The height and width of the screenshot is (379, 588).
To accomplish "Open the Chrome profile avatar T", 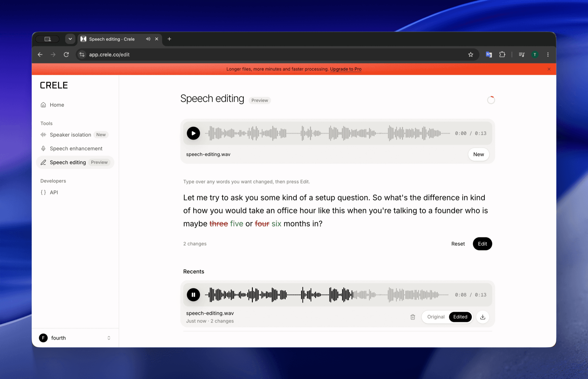I will [535, 54].
